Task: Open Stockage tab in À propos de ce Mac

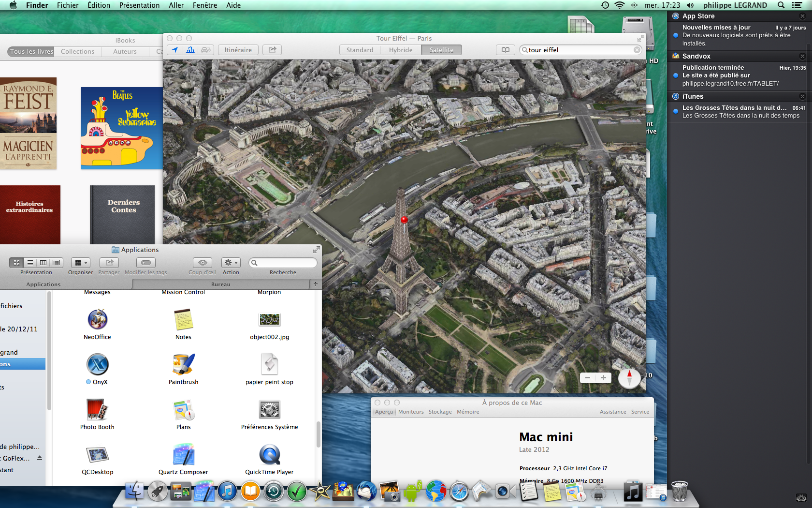Action: [x=440, y=412]
